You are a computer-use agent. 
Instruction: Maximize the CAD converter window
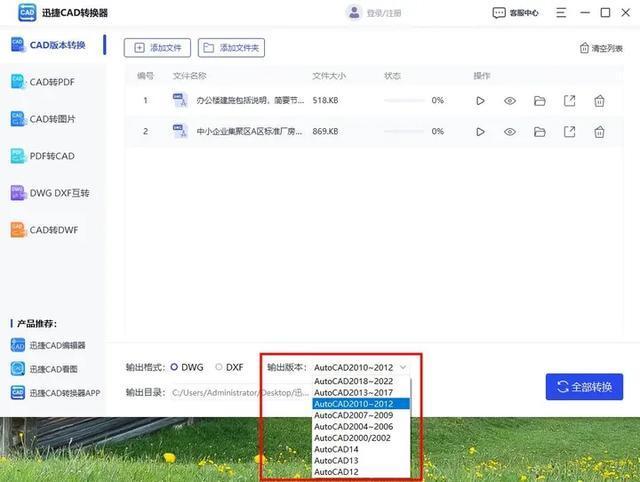pyautogui.click(x=605, y=13)
